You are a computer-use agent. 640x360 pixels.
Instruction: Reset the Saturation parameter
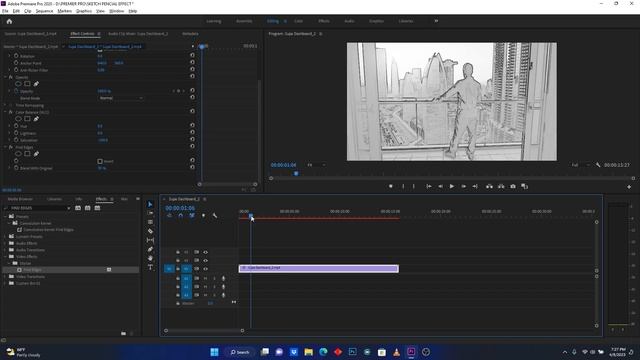click(x=192, y=139)
